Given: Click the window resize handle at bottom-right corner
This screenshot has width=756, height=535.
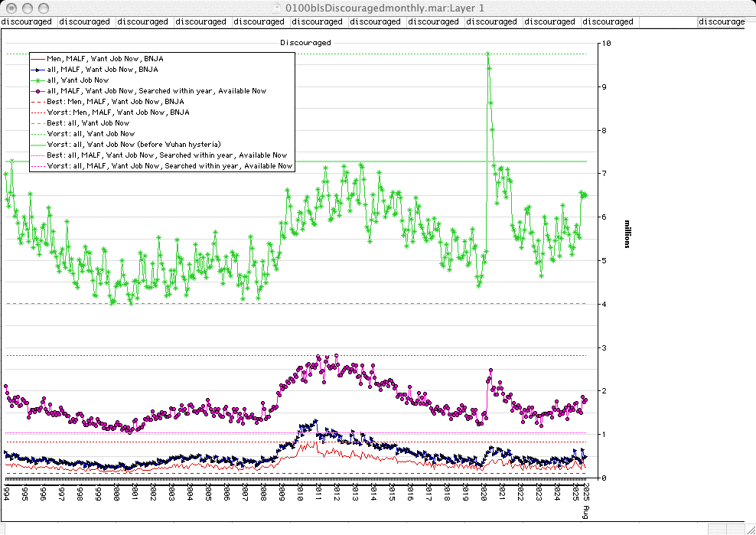Looking at the screenshot, I should coord(750,529).
